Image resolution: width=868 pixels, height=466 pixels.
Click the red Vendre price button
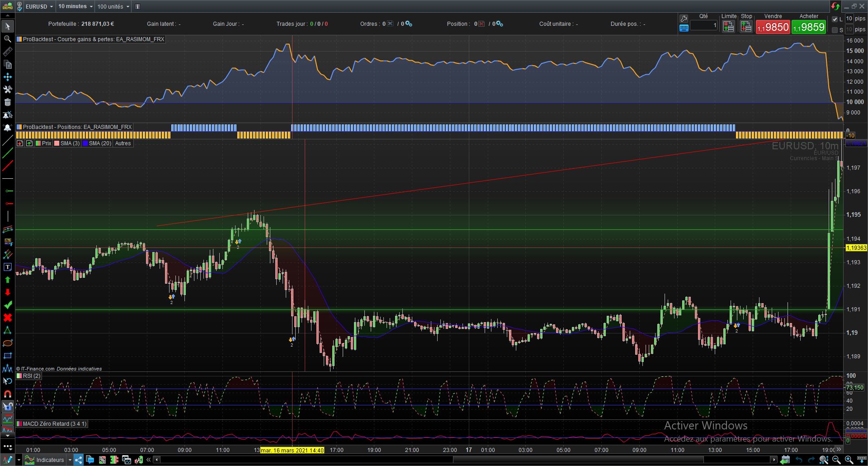(773, 27)
